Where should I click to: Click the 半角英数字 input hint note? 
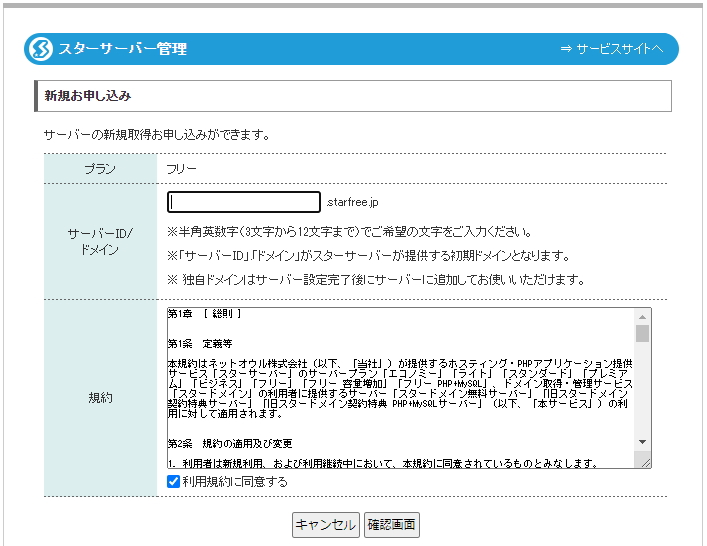[350, 232]
